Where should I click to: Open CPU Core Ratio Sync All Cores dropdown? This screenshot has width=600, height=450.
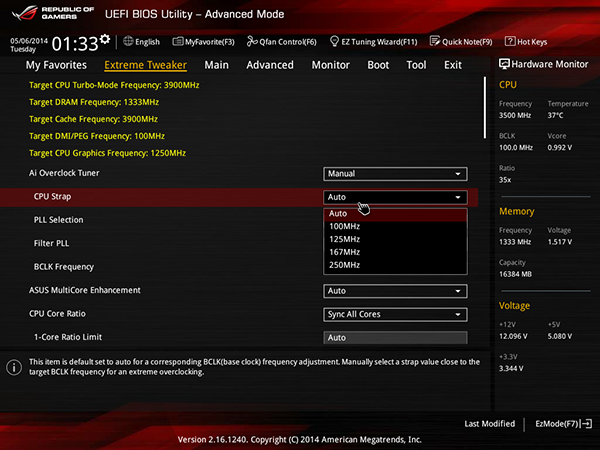click(395, 314)
